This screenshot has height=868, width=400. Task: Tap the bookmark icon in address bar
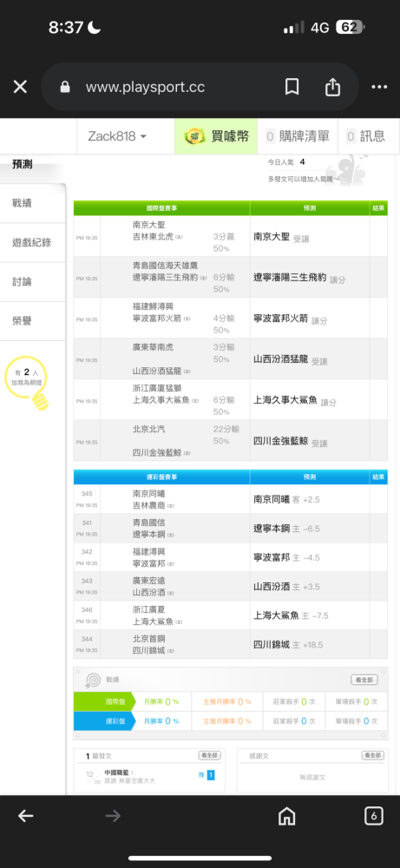pos(292,87)
